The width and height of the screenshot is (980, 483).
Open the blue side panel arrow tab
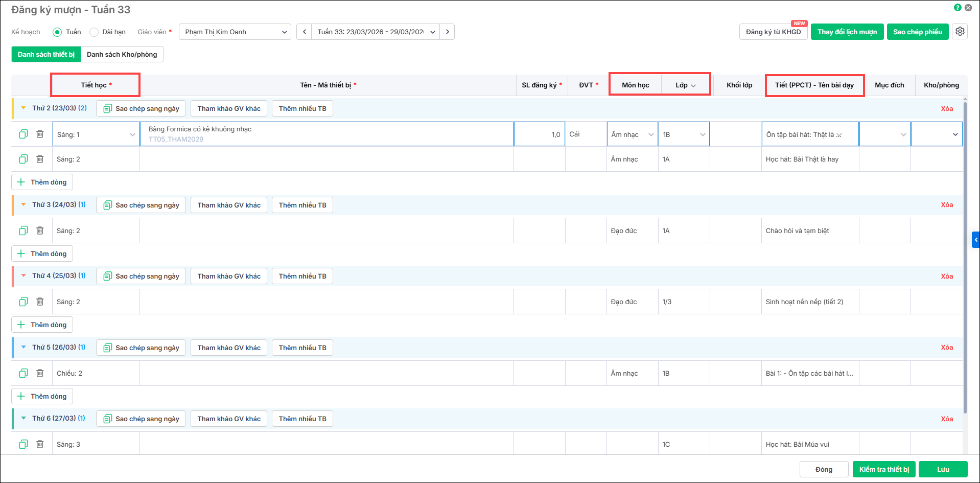(x=975, y=240)
